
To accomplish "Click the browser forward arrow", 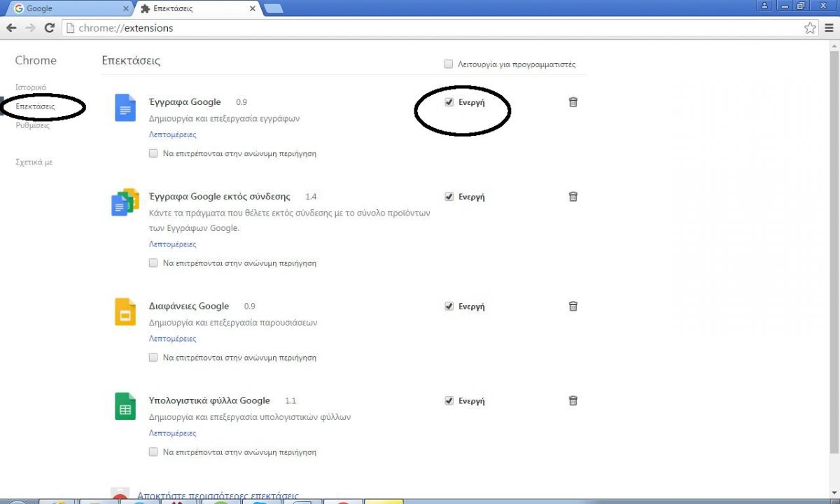I will click(30, 28).
